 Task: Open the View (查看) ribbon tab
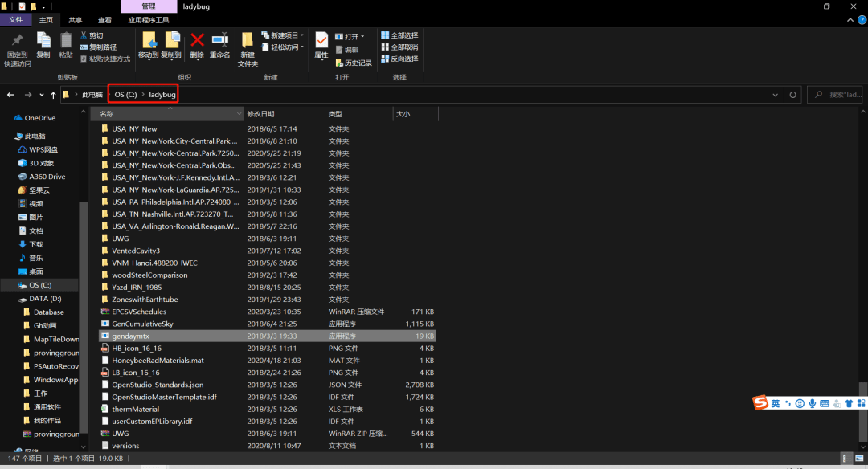(104, 20)
